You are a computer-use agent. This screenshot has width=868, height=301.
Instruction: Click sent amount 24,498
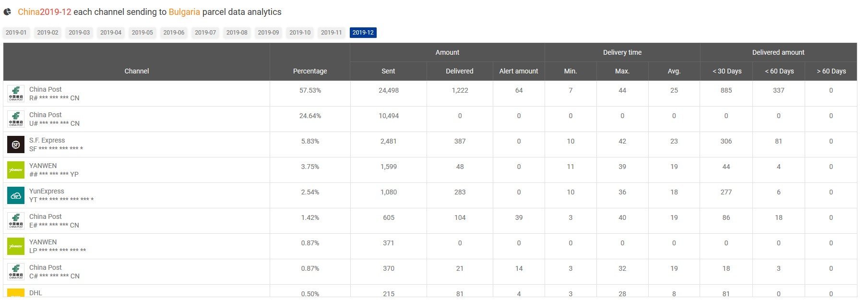pyautogui.click(x=389, y=90)
